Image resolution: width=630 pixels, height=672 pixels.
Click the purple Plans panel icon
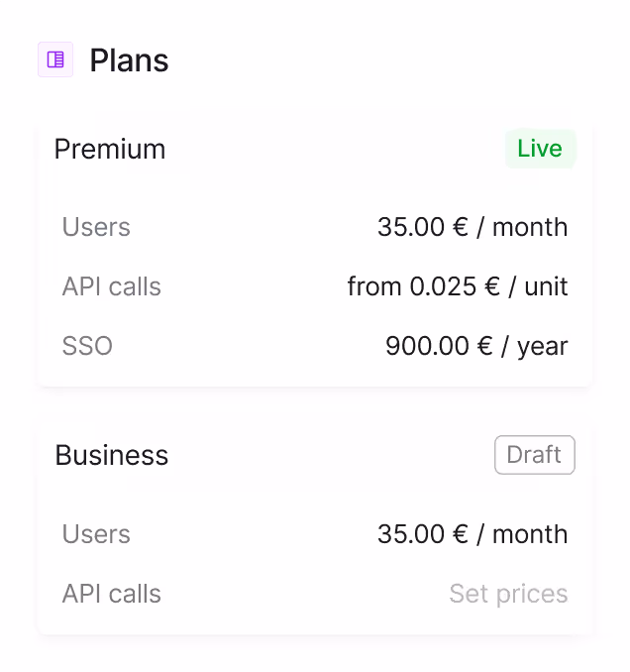coord(55,59)
